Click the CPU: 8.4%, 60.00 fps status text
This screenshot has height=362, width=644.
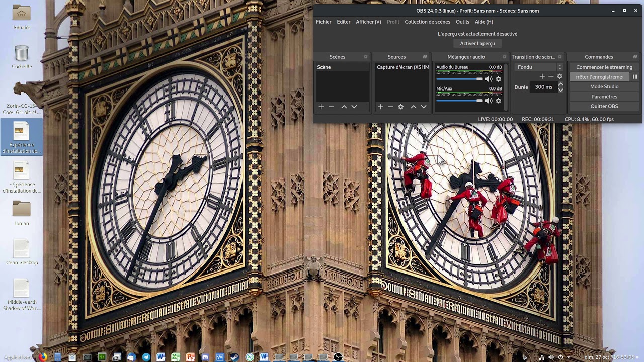click(x=589, y=119)
